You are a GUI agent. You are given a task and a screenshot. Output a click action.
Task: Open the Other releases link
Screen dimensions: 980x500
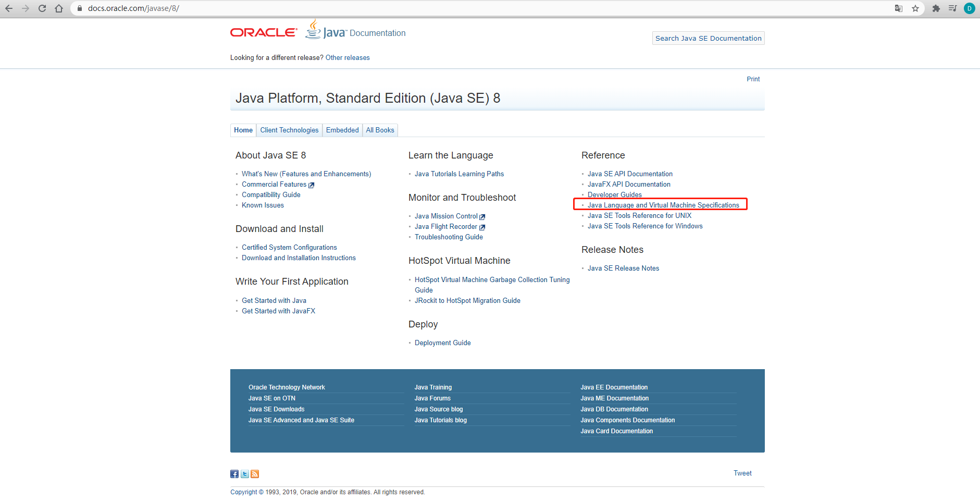pos(348,58)
